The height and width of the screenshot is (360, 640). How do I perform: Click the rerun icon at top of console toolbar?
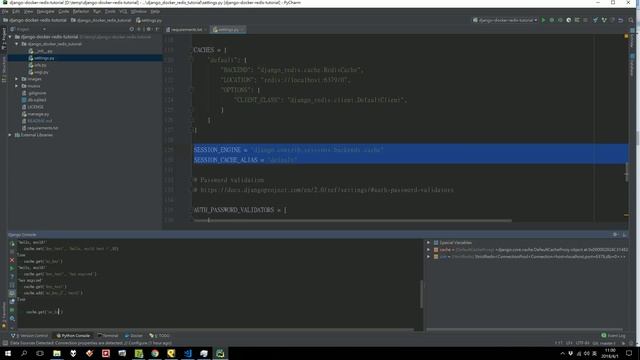(x=12, y=244)
